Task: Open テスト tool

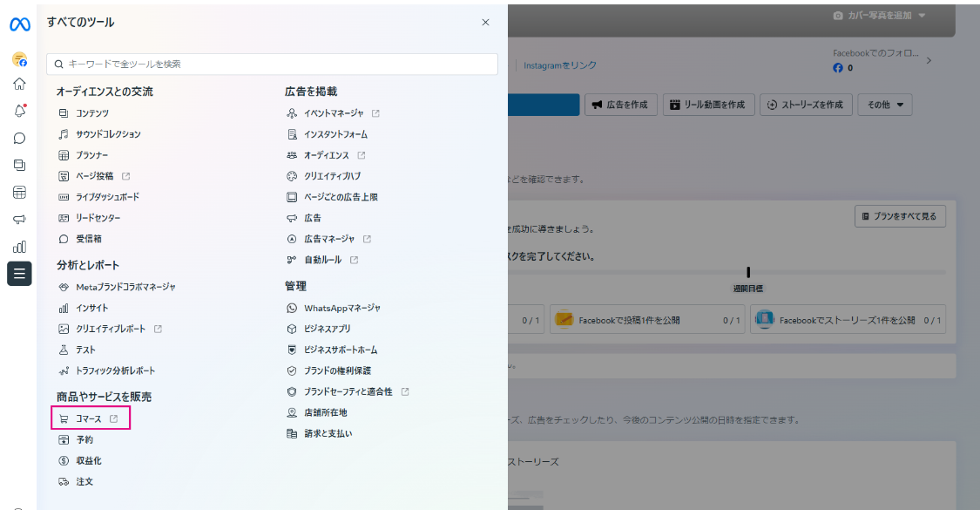Action: pyautogui.click(x=77, y=350)
